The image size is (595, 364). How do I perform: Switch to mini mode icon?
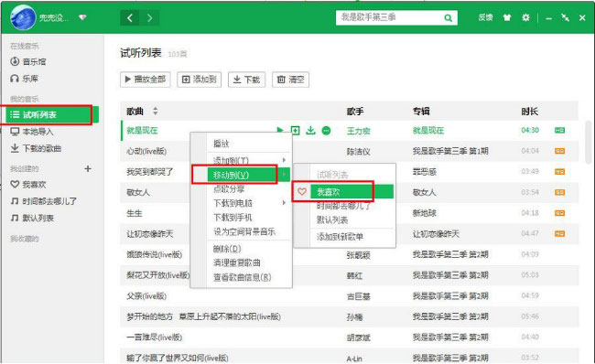click(565, 17)
